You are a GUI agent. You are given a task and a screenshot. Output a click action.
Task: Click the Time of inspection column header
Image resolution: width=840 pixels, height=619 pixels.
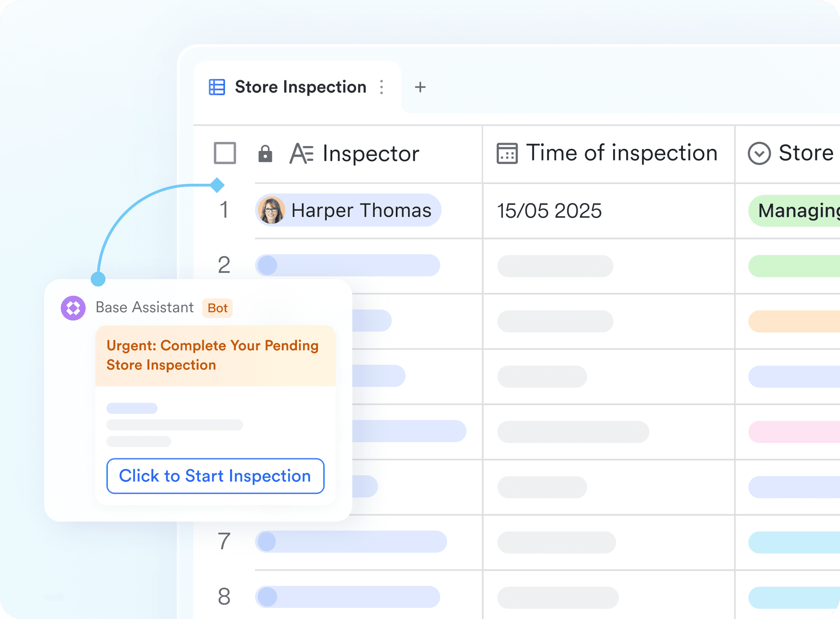pyautogui.click(x=621, y=153)
